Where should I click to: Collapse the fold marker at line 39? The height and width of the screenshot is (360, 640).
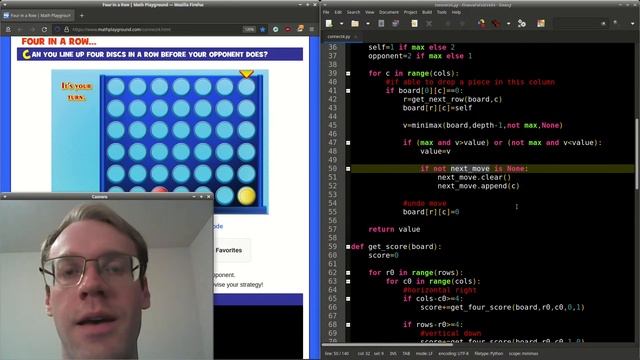click(x=348, y=73)
